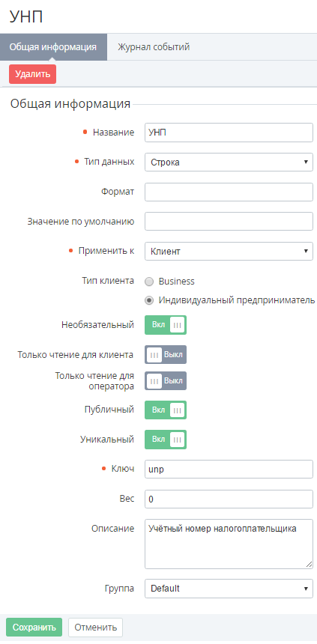Switch to Журнал событий tab

coord(154,47)
